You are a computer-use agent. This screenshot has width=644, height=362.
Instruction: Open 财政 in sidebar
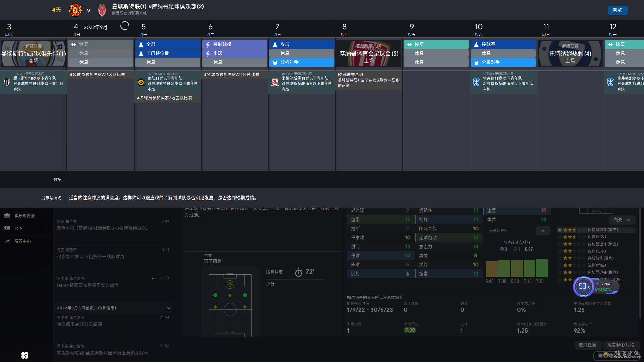coord(19,228)
